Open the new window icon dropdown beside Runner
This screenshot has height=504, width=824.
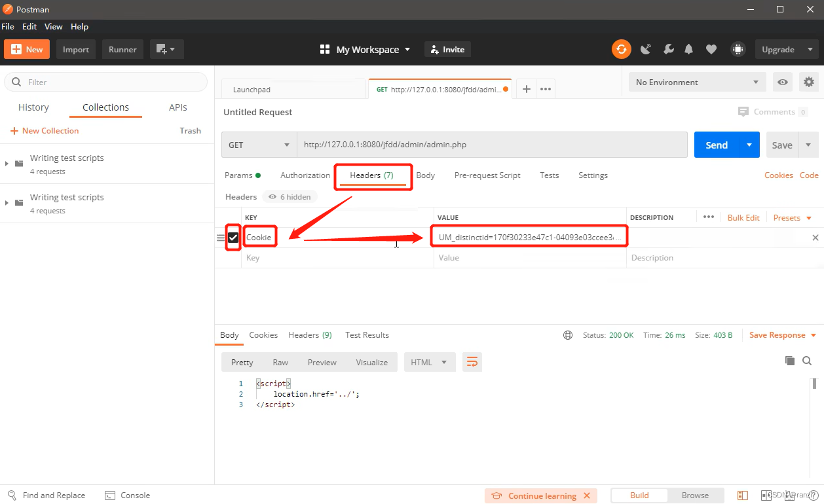coord(166,49)
